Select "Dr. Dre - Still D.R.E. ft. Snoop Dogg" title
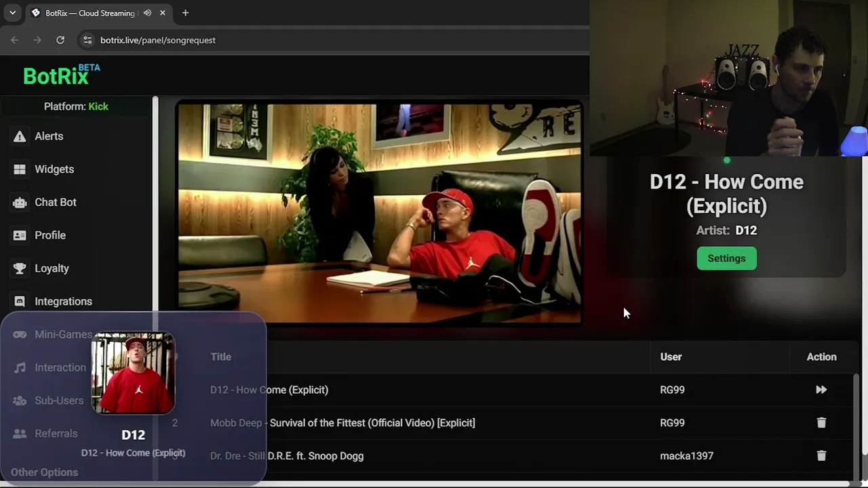This screenshot has height=488, width=868. pos(287,456)
